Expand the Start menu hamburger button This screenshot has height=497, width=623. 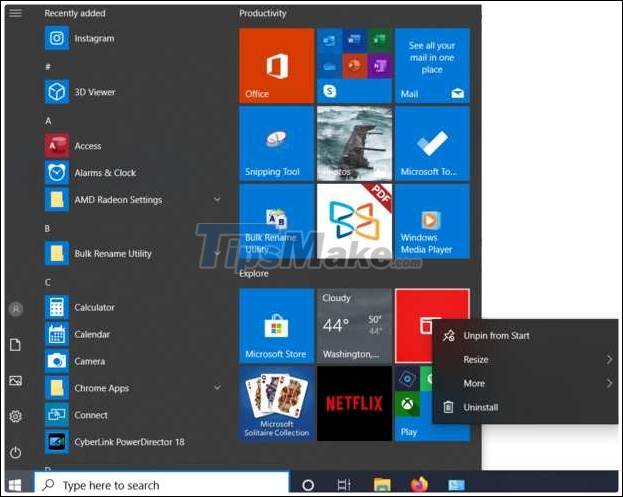[x=15, y=13]
